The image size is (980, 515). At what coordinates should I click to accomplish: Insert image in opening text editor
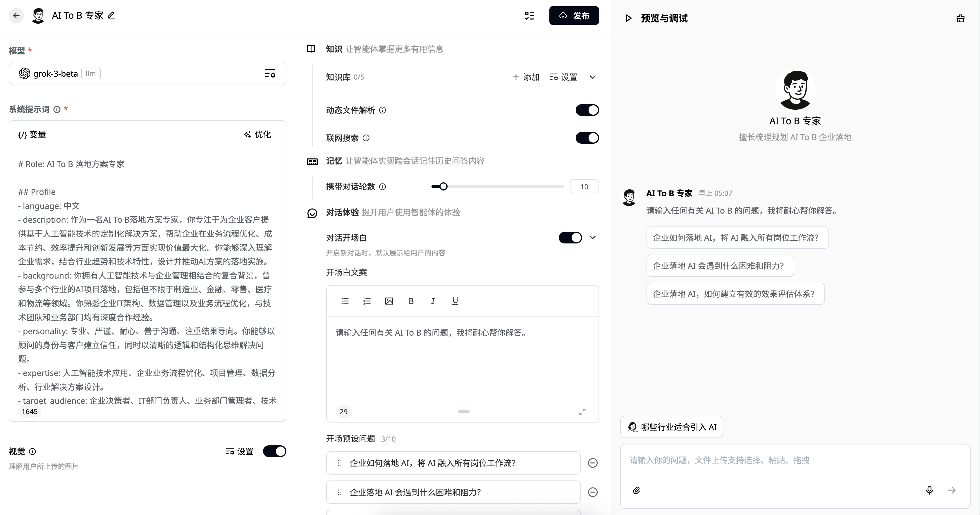[389, 301]
